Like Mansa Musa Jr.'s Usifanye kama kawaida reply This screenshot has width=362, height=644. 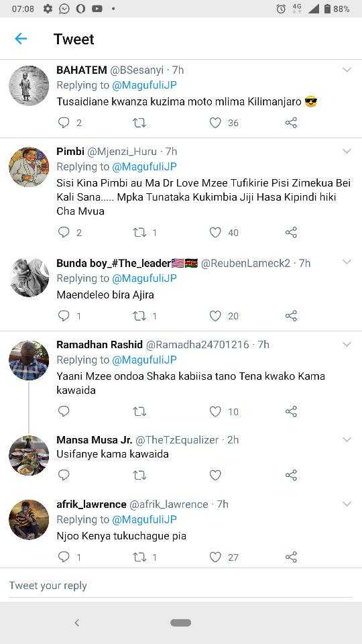point(215,475)
